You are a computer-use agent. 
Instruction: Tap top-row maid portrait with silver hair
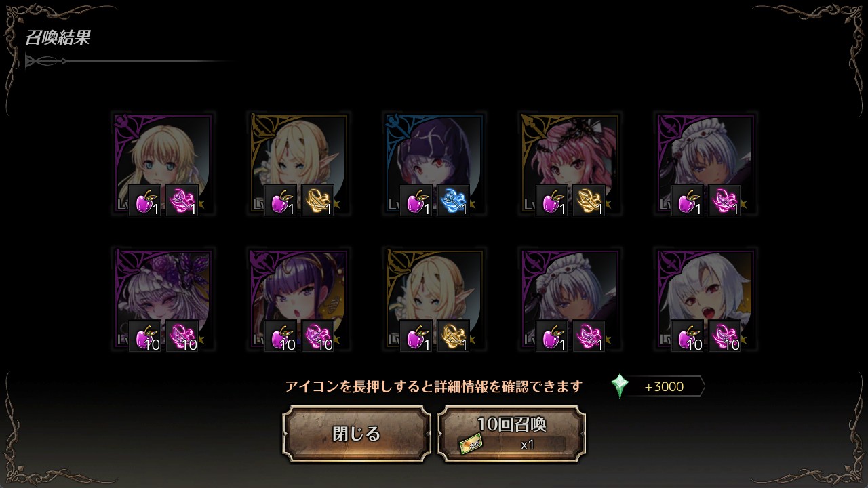705,164
